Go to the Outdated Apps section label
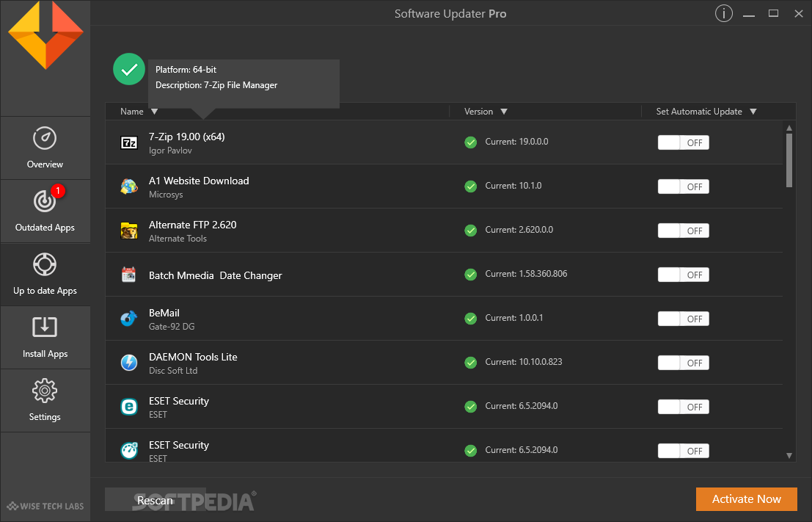Image resolution: width=812 pixels, height=522 pixels. point(45,228)
